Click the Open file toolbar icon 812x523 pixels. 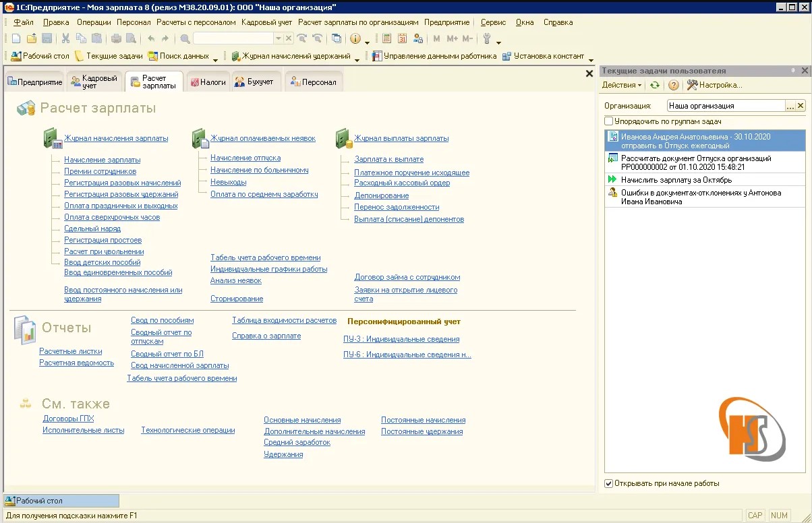pyautogui.click(x=31, y=38)
